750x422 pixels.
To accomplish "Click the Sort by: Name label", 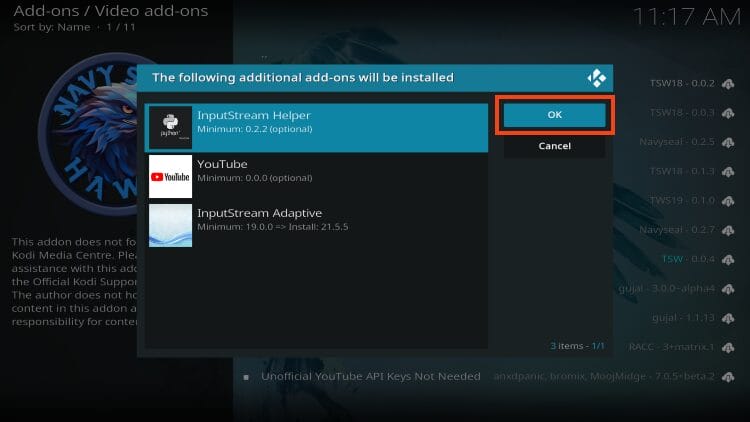I will point(52,27).
